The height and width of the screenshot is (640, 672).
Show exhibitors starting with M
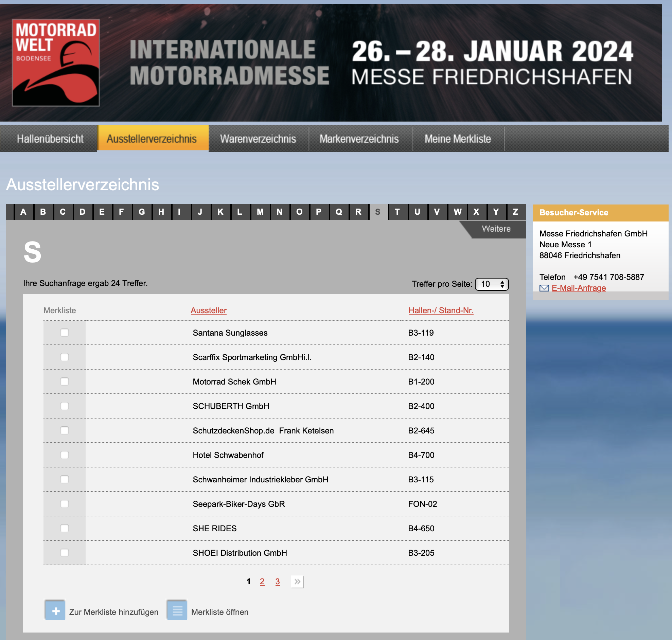click(260, 212)
